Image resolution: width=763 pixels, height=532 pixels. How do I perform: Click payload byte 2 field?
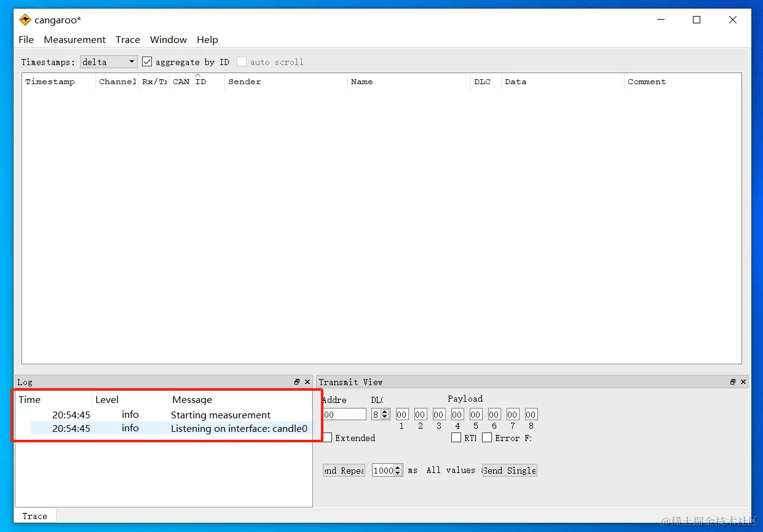(x=421, y=415)
